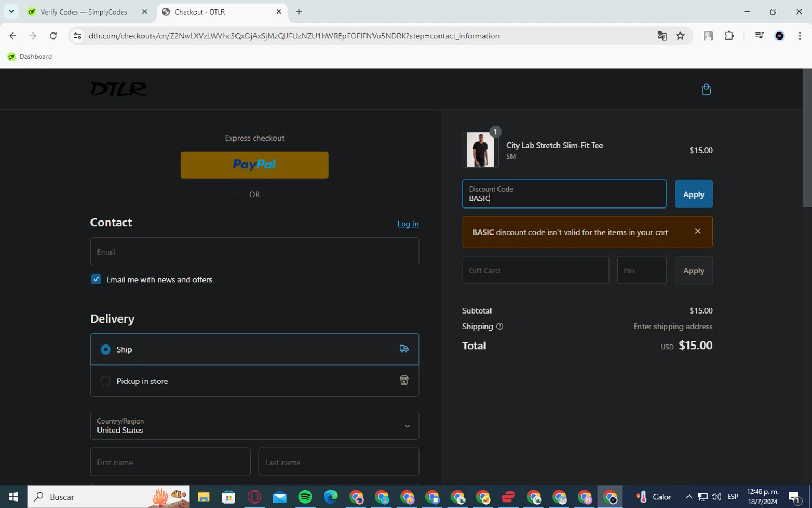Close the Verify Codes tab
The width and height of the screenshot is (812, 508).
coord(145,11)
